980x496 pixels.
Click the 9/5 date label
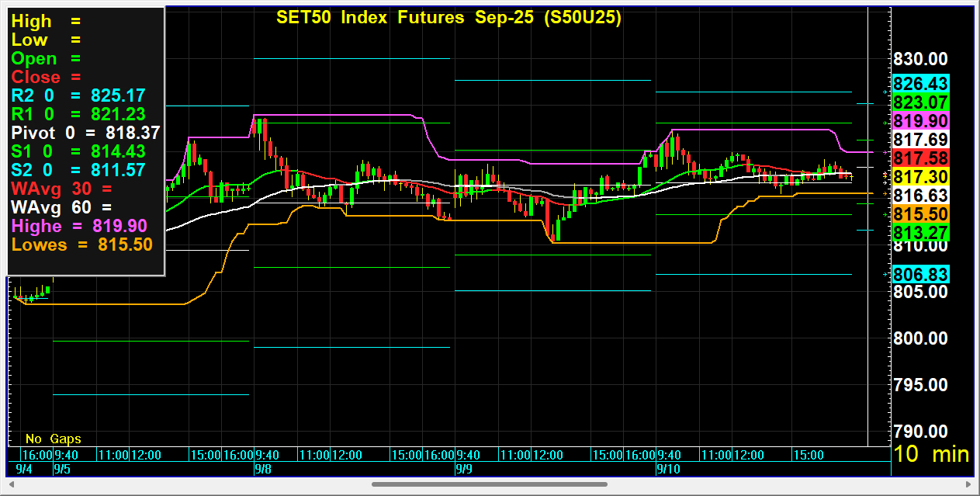point(62,470)
